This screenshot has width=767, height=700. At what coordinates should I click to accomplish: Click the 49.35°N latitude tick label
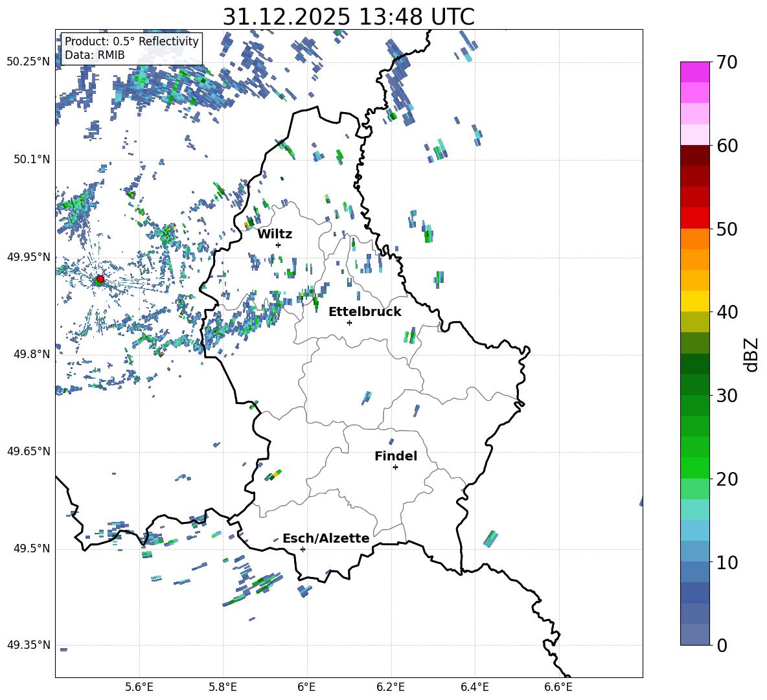pos(29,645)
